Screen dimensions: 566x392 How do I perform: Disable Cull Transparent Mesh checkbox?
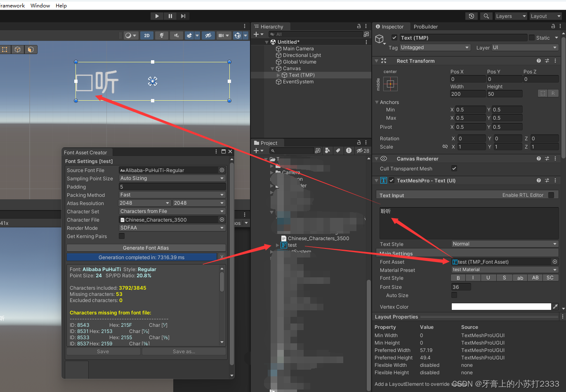point(454,168)
